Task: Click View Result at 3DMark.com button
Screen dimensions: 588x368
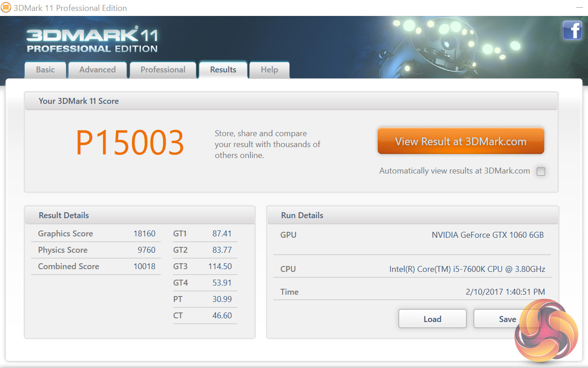Action: 461,141
